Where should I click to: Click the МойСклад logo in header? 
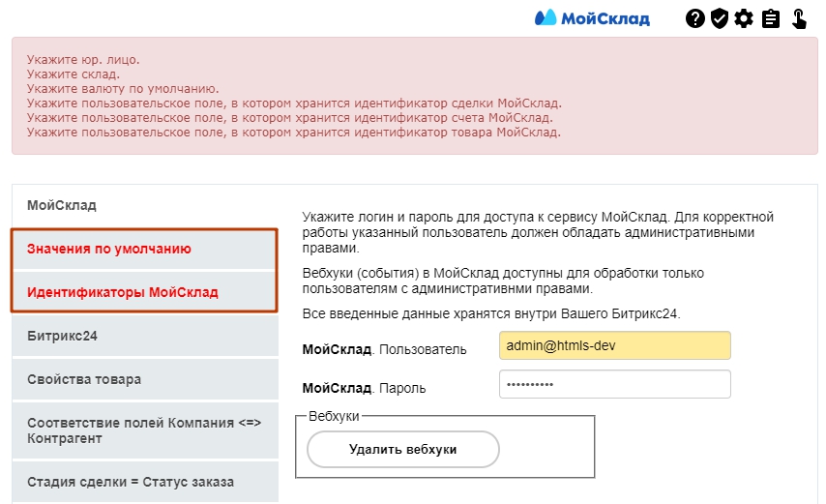pyautogui.click(x=593, y=17)
